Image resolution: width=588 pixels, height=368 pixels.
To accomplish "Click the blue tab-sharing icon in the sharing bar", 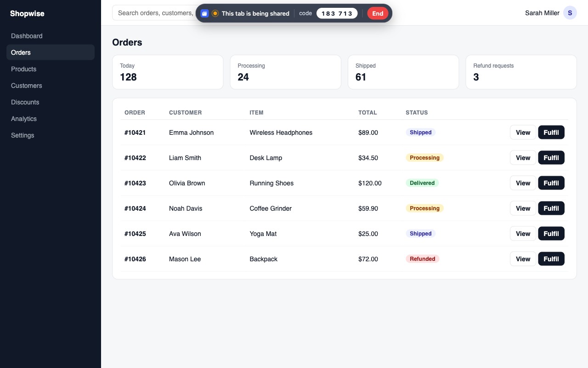I will [x=204, y=13].
